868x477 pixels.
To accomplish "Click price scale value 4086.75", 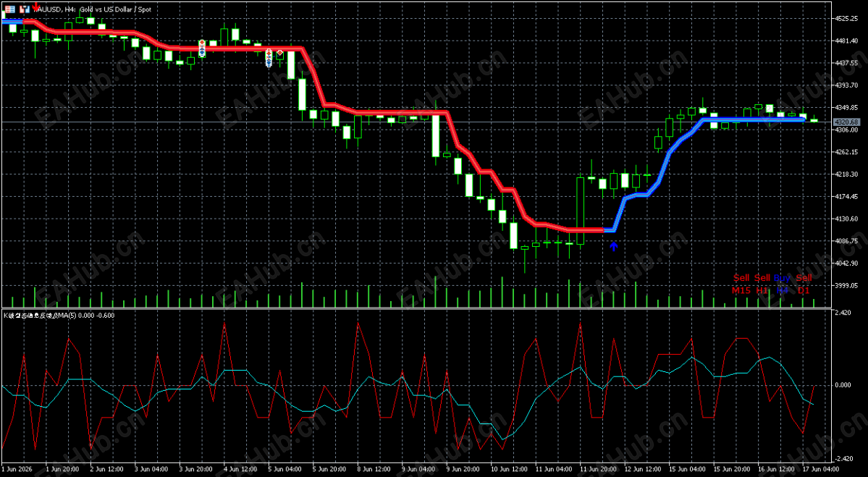I will click(846, 241).
